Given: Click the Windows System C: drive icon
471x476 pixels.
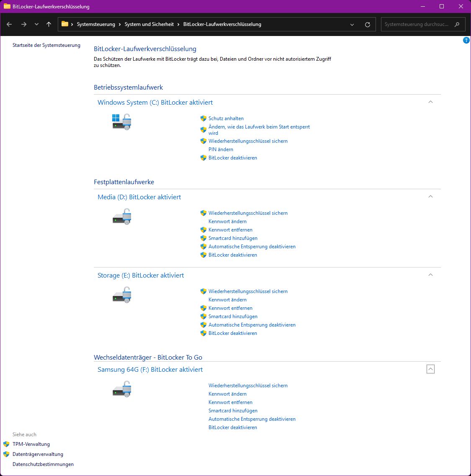Looking at the screenshot, I should click(x=121, y=122).
